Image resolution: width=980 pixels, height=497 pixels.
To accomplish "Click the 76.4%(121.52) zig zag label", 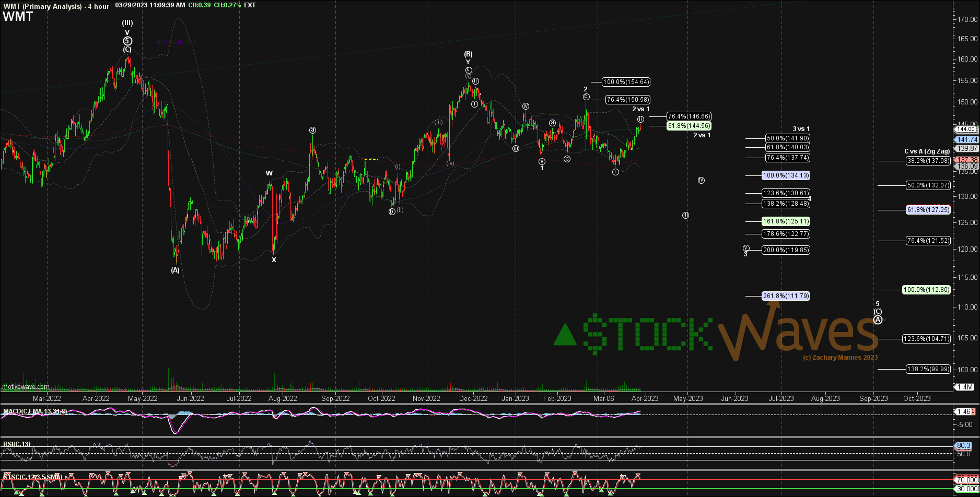I will click(928, 241).
